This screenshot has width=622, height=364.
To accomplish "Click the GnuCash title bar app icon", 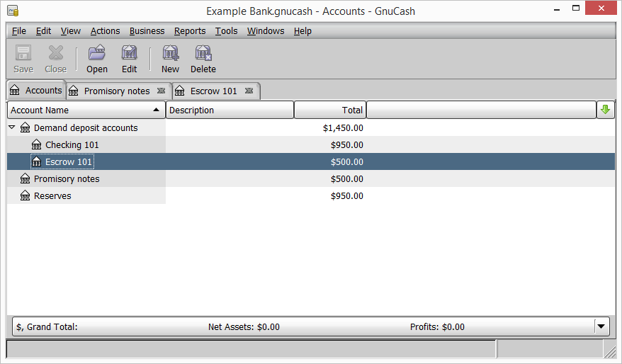I will click(12, 11).
